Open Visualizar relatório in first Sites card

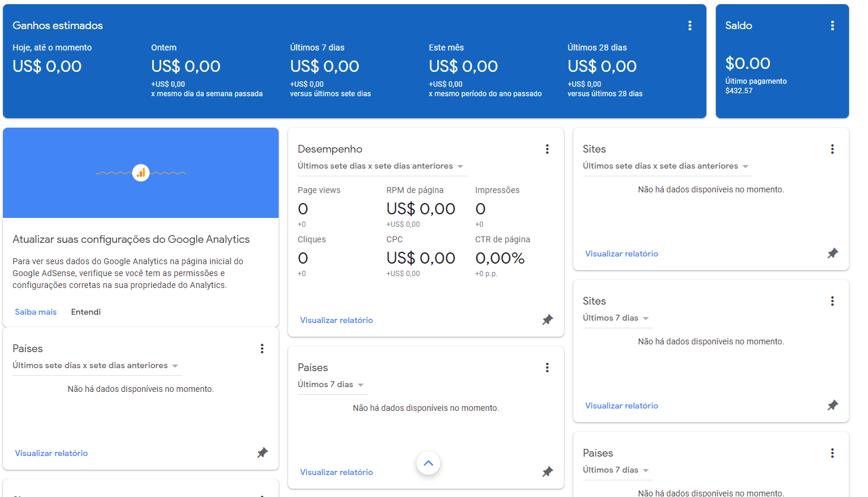[x=621, y=254]
